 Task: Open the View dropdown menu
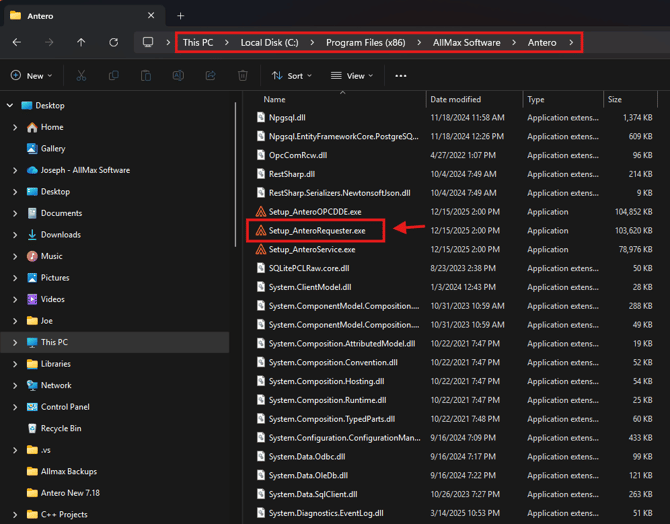click(x=352, y=76)
